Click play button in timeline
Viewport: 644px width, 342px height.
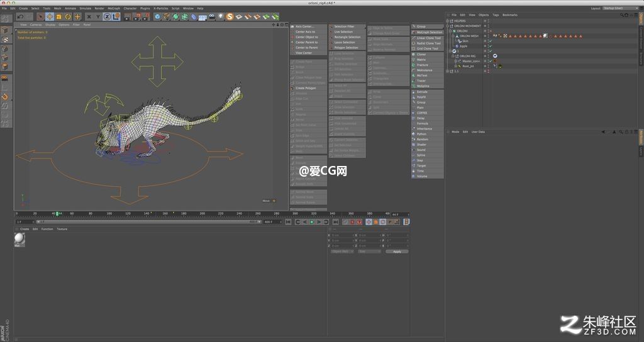[x=312, y=222]
